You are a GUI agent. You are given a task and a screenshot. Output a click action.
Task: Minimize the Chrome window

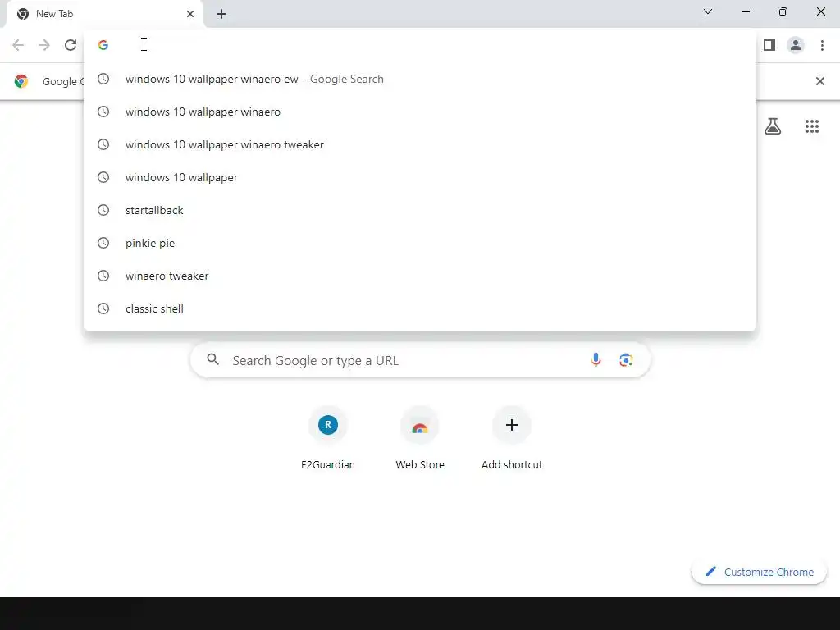(745, 11)
